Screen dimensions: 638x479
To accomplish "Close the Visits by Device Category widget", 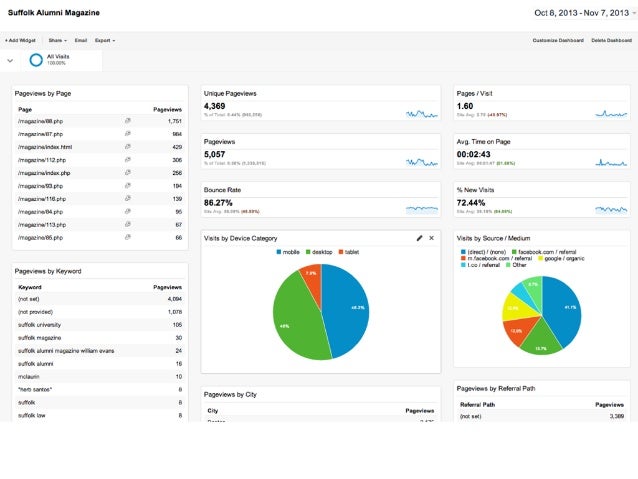I will click(x=431, y=238).
